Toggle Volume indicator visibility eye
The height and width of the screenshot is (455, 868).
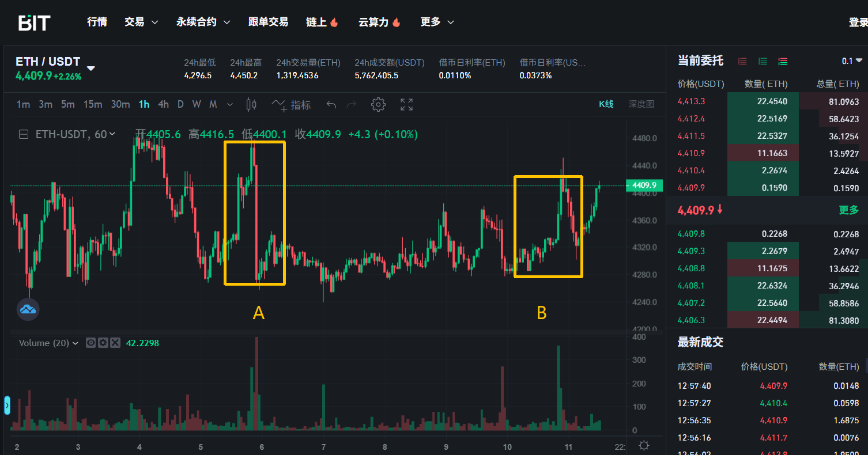tap(90, 343)
